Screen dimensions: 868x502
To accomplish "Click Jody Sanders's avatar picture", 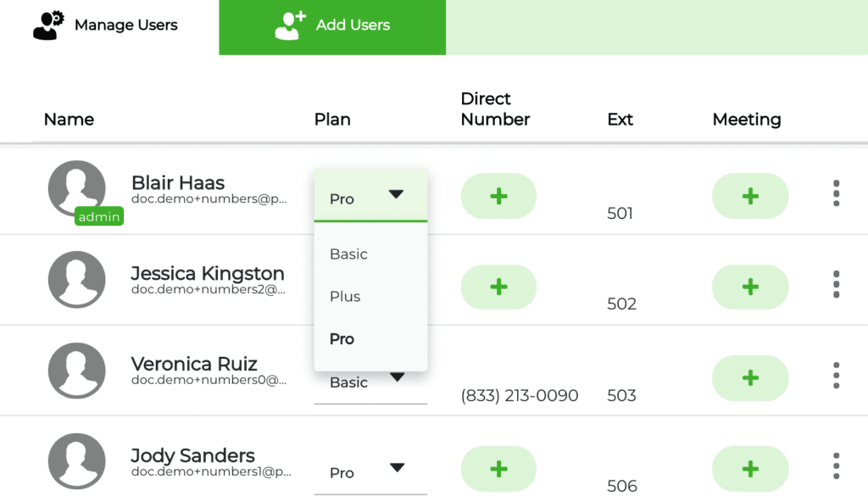I will [x=76, y=461].
